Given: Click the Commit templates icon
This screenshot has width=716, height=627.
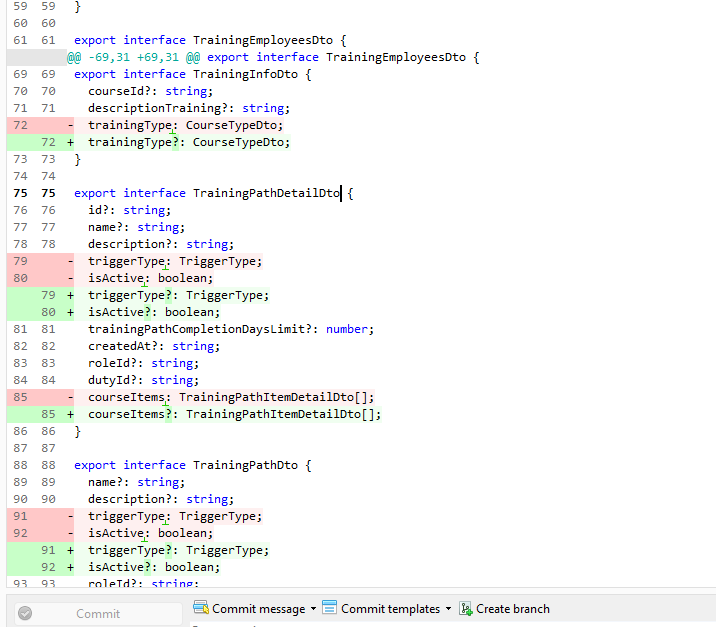Looking at the screenshot, I should coord(329,608).
